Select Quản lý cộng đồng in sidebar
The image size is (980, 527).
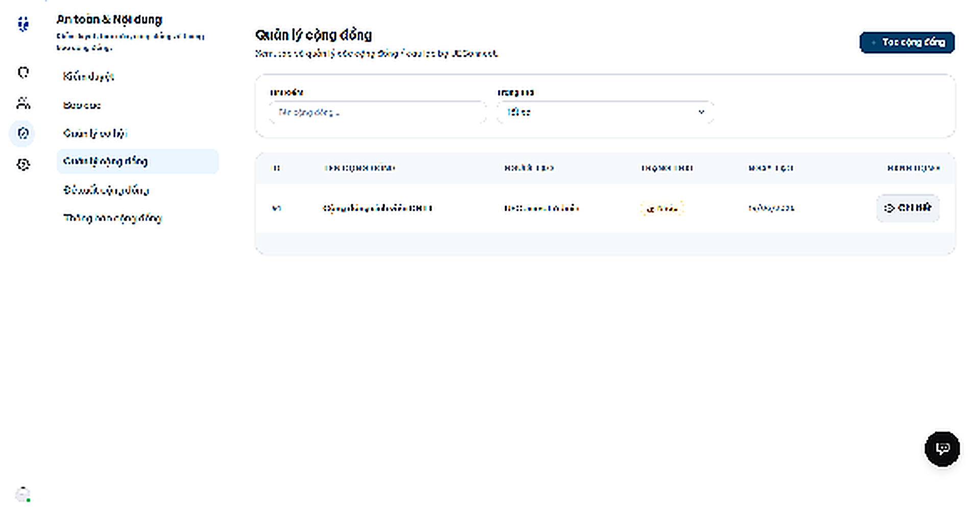pyautogui.click(x=137, y=161)
